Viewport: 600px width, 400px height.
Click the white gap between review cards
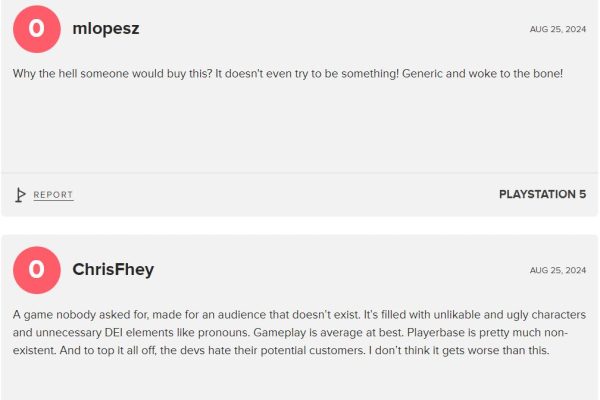[299, 225]
